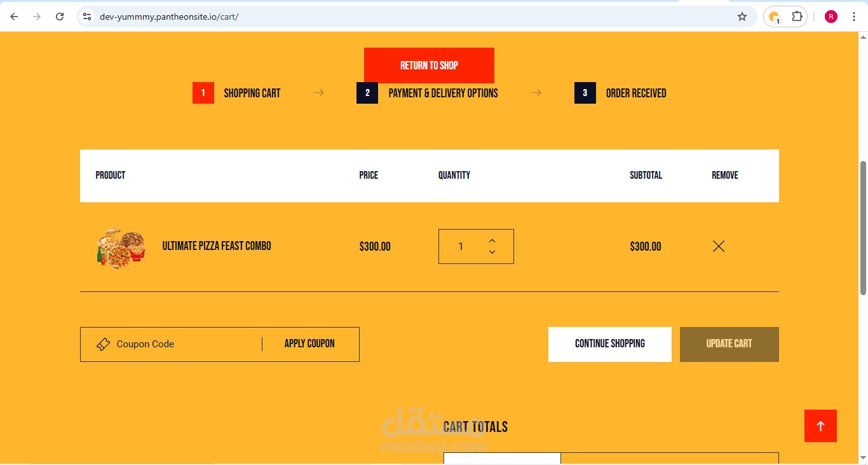Reload the cart page
Viewport: 868px width, 465px height.
60,17
